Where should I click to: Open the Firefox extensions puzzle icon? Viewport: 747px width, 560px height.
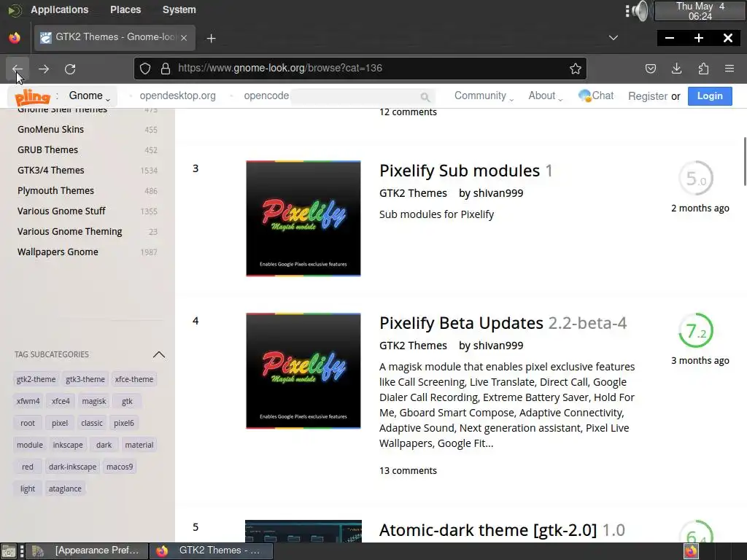[703, 69]
